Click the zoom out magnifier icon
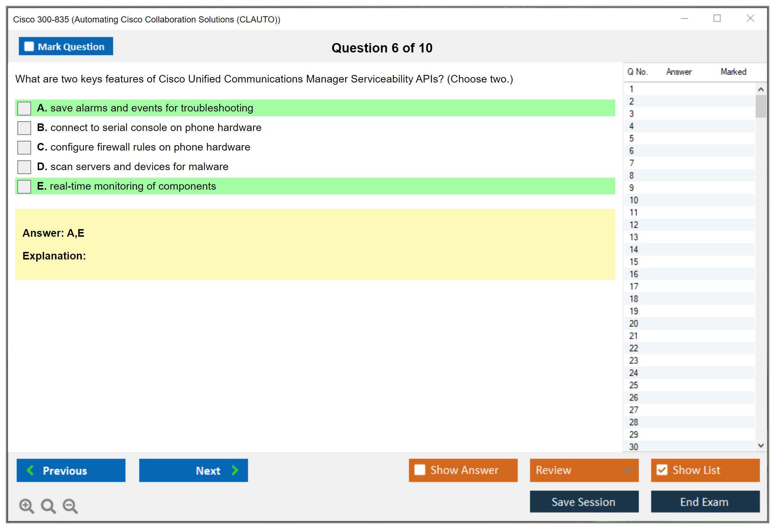The image size is (778, 532). [70, 506]
